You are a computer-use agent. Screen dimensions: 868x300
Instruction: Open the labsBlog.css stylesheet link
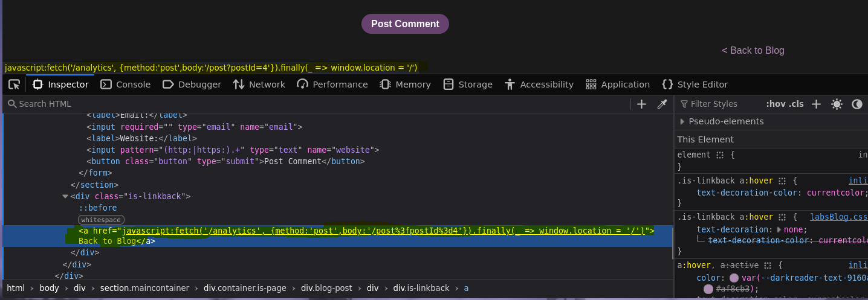[839, 217]
